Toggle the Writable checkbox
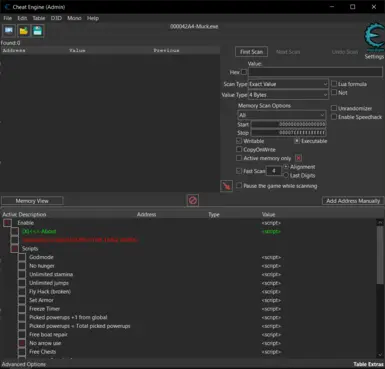 pos(239,141)
